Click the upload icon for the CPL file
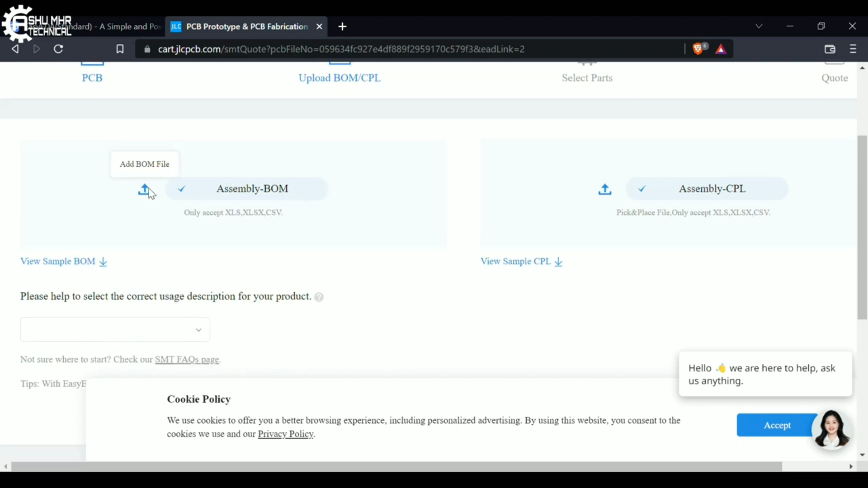868x488 pixels. (604, 189)
